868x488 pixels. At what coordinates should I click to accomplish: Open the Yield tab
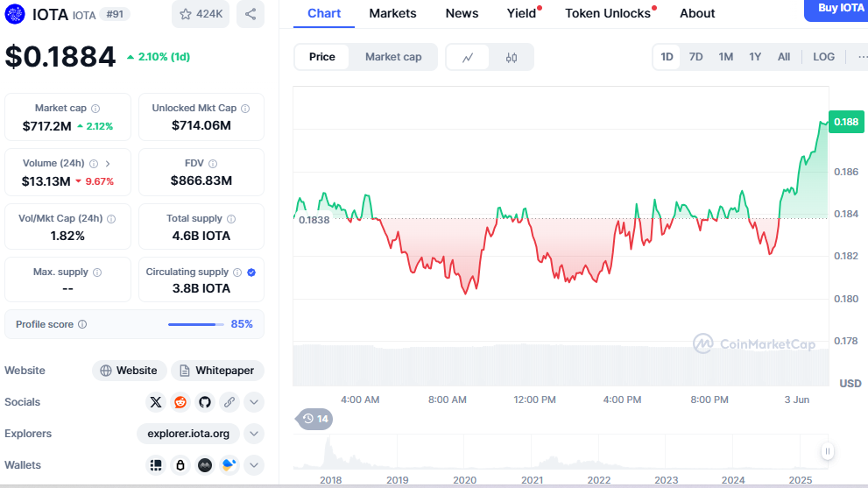523,13
